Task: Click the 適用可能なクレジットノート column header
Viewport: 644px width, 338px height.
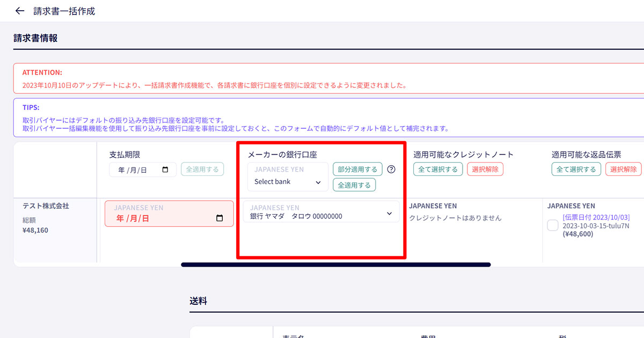Action: 464,155
